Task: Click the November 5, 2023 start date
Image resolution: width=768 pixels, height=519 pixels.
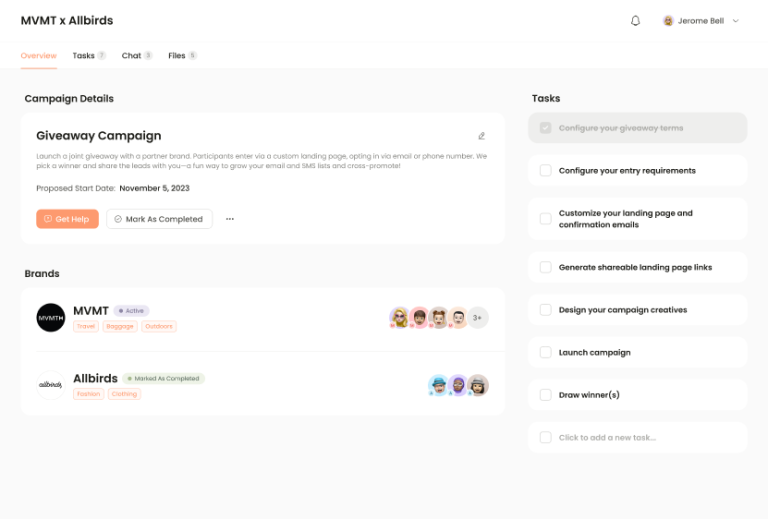Action: (x=154, y=188)
